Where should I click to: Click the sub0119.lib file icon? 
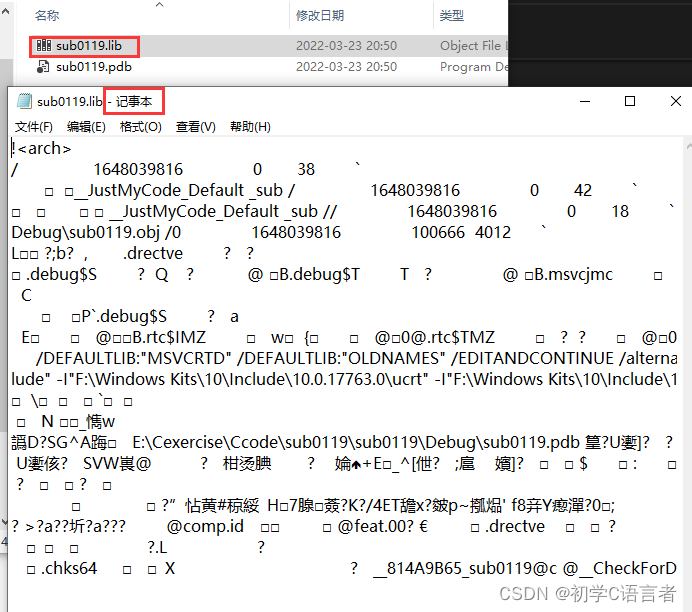click(x=43, y=45)
